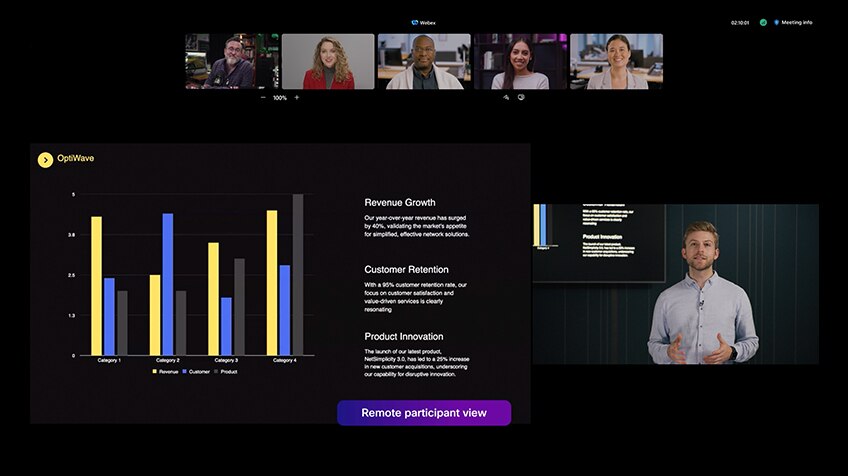Click the gray Product legend swatch

[x=216, y=371]
